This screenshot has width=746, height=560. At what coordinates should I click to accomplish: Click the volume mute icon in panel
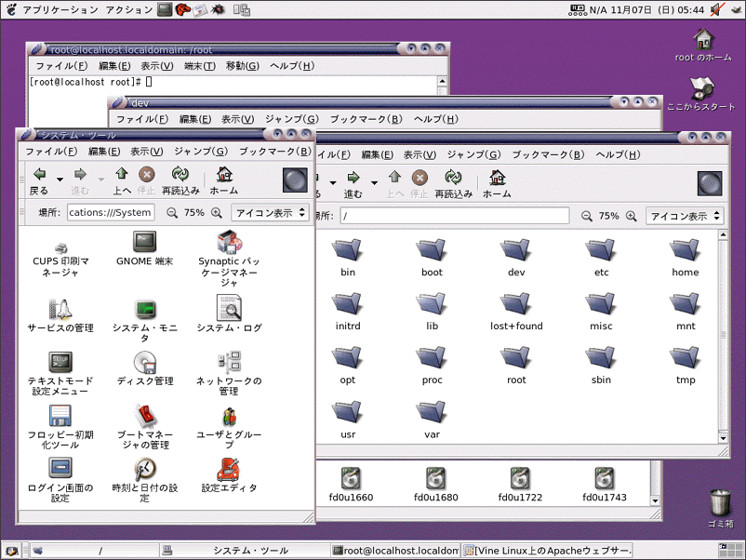point(717,10)
